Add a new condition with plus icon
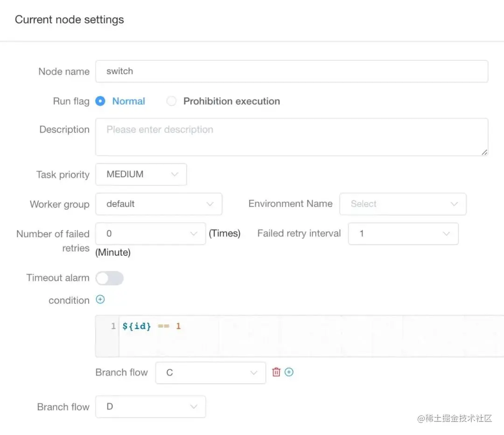 [x=100, y=300]
